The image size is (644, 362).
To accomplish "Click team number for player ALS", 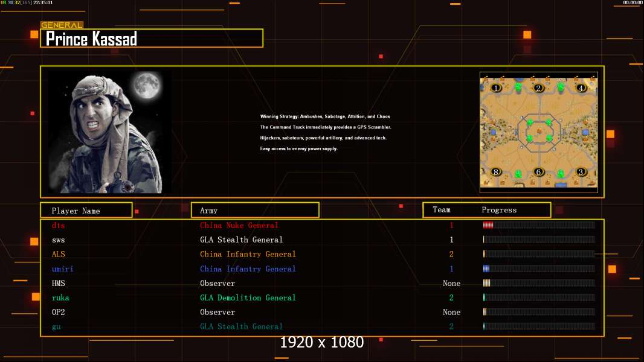I will 451,254.
